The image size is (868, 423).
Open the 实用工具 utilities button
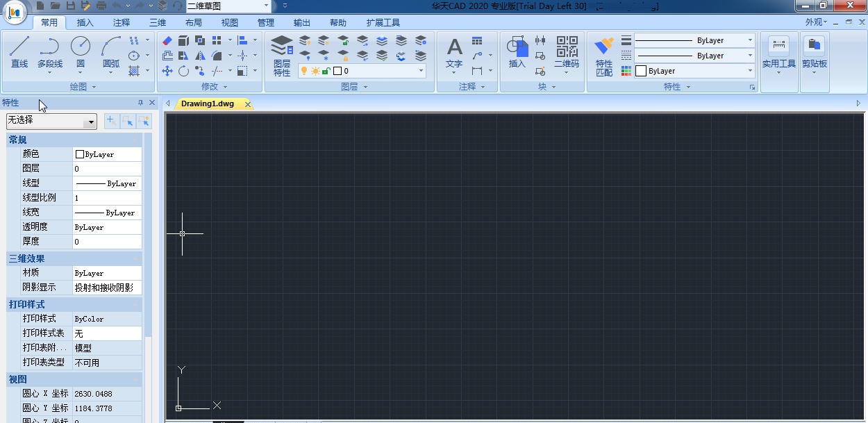pos(778,54)
